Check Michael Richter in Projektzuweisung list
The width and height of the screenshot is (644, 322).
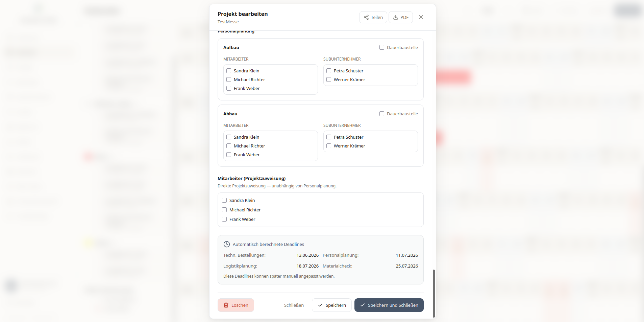pos(224,210)
